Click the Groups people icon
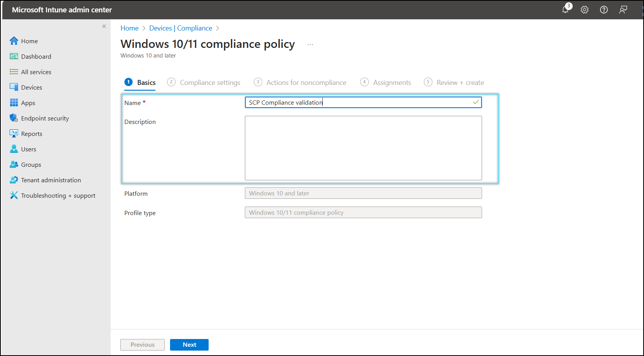644x356 pixels. pos(14,164)
